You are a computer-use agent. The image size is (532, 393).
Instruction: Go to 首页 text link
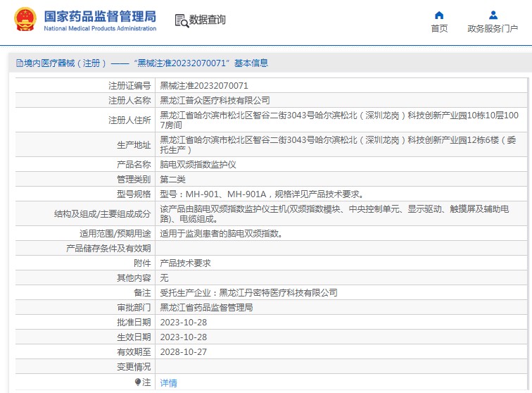click(439, 29)
